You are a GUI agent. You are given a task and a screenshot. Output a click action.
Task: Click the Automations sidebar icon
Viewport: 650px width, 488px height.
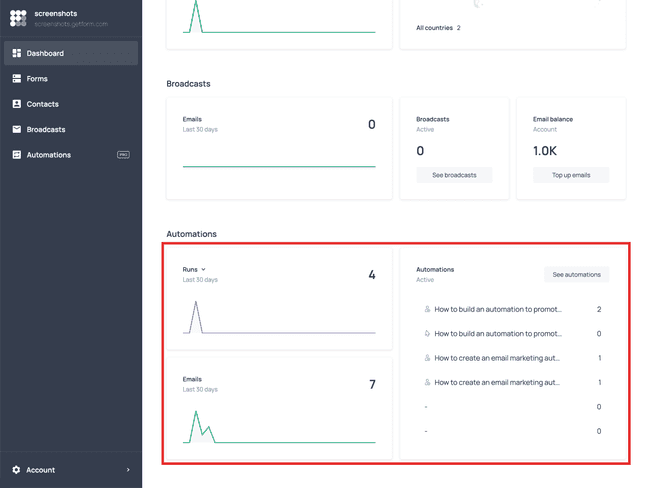17,155
